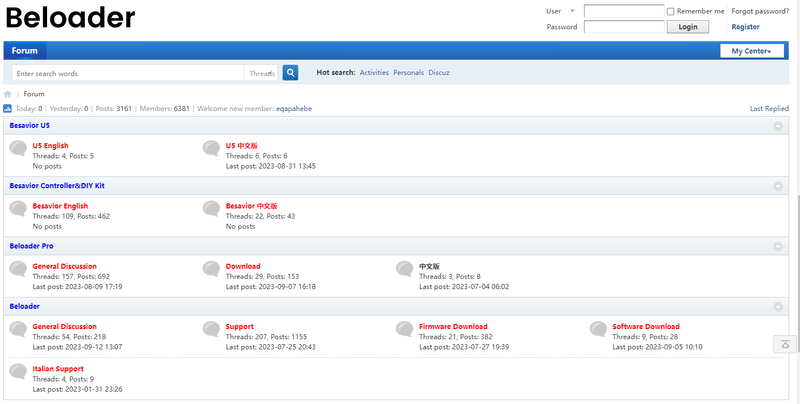Screen dimensions: 800x404
Task: Click the Support forum bubble icon
Action: tap(211, 329)
